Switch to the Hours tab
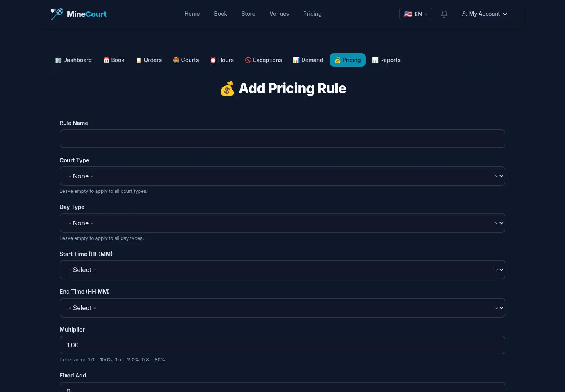 point(222,60)
